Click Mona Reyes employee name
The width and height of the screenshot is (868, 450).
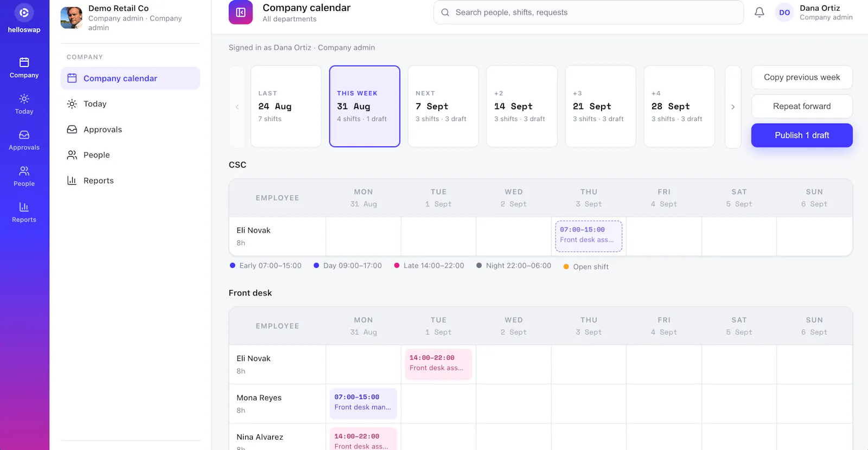click(x=259, y=398)
